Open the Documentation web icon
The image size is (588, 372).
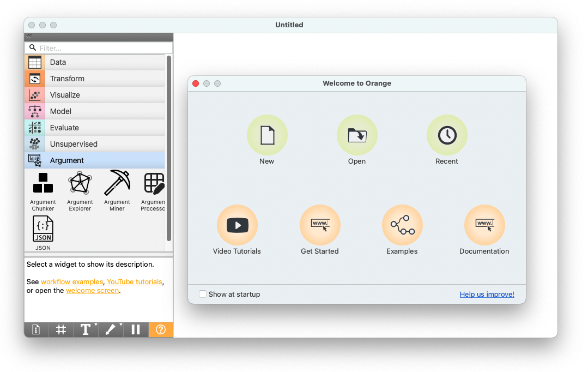(x=484, y=225)
